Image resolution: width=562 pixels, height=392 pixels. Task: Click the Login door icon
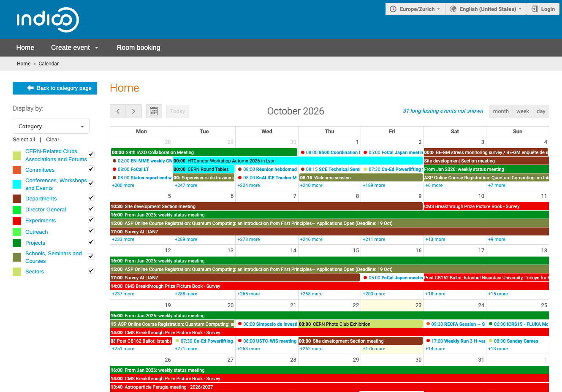tap(535, 9)
